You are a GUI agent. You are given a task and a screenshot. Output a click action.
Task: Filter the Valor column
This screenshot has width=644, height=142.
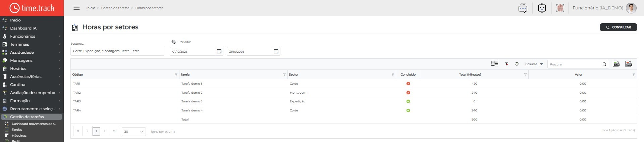634,75
